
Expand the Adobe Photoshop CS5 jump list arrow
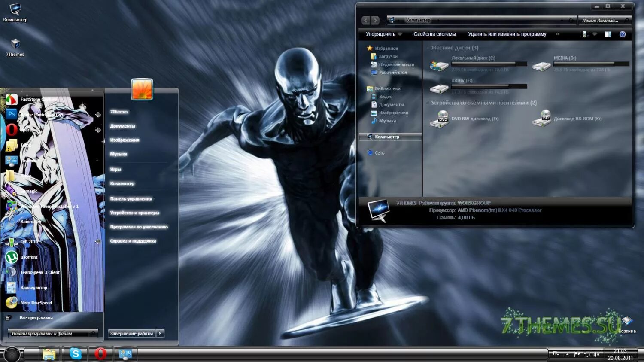click(98, 115)
